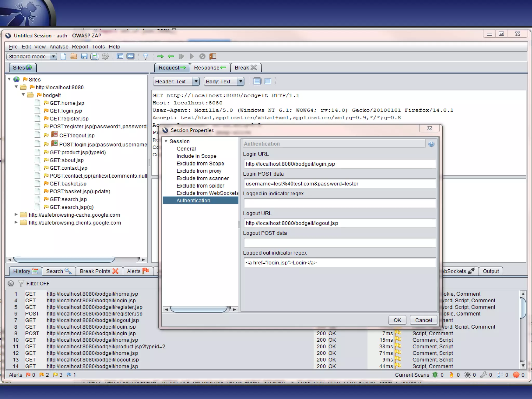Image resolution: width=532 pixels, height=399 pixels.
Task: Open Options via the gear toolbar icon
Action: (105, 56)
